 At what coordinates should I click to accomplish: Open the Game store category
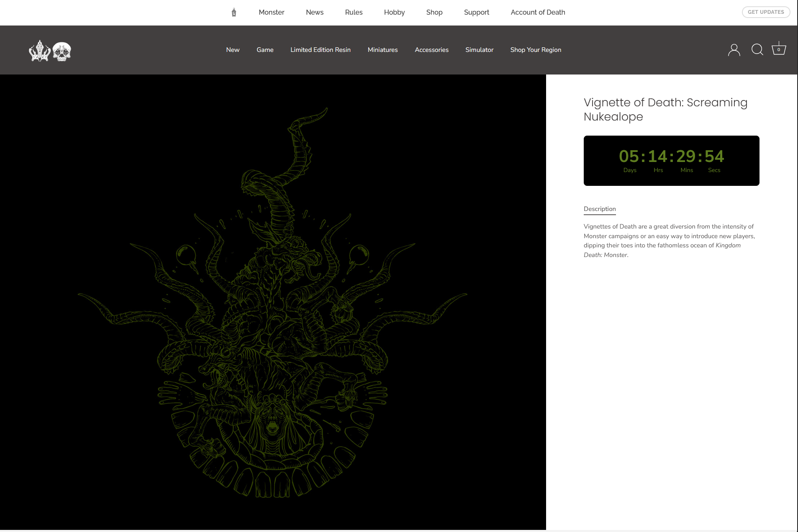point(265,50)
